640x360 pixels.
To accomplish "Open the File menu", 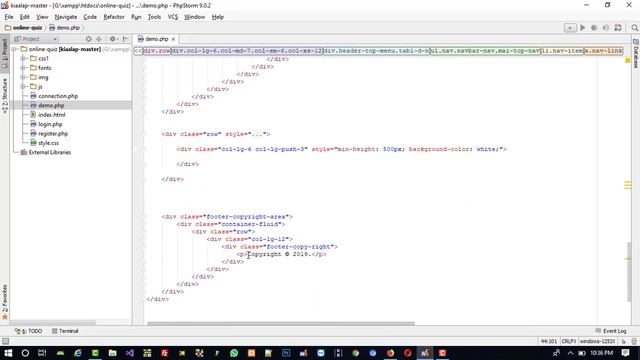I will click(9, 17).
